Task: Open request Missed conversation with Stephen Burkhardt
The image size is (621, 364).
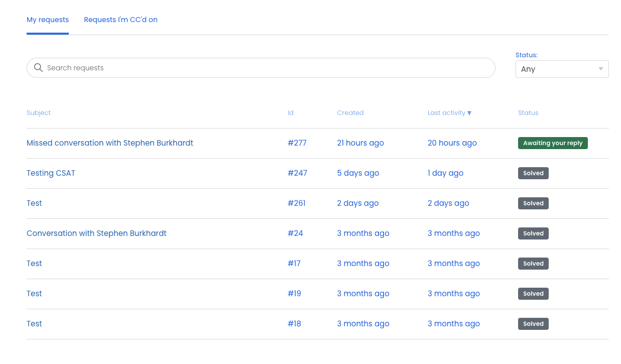Action: click(109, 143)
